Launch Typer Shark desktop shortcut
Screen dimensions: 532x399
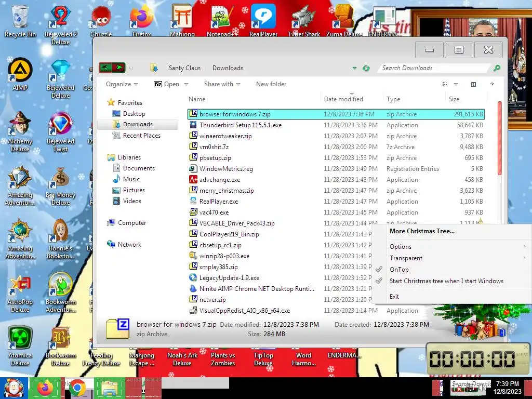(303, 20)
